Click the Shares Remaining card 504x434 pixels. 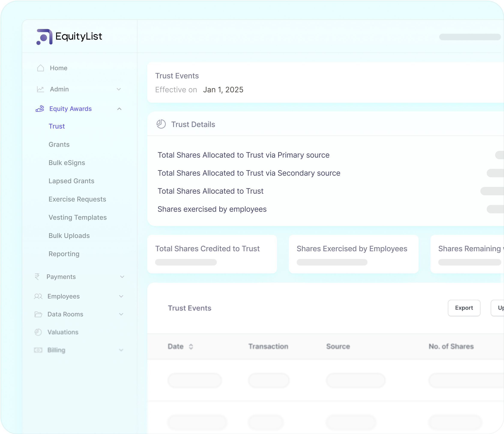tap(467, 254)
